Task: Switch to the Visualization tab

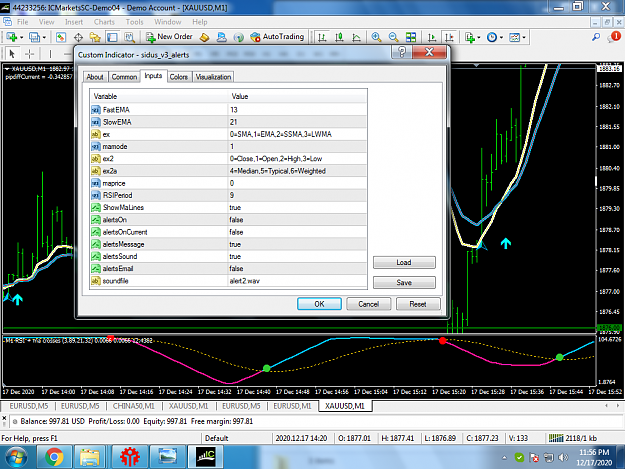Action: click(x=213, y=77)
